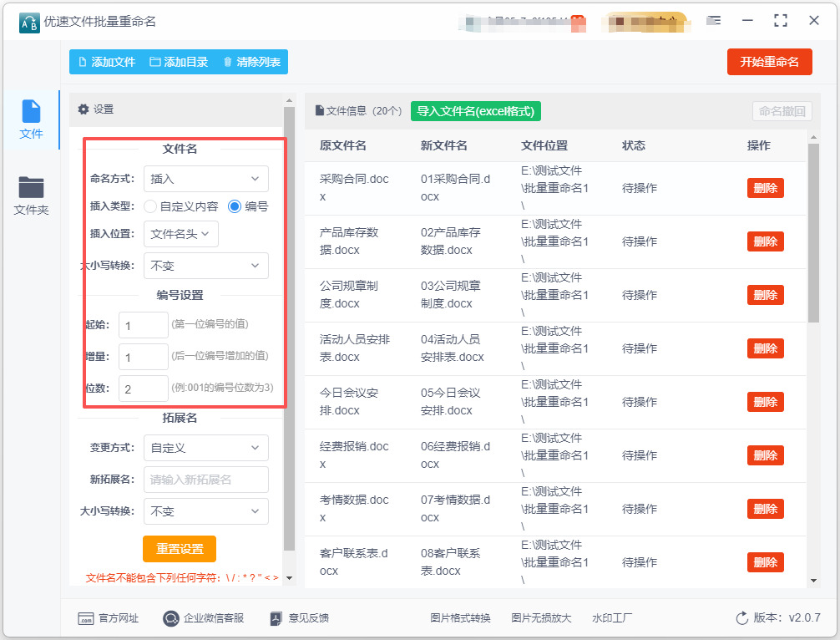Open the 图片格式转换 link

click(x=460, y=618)
